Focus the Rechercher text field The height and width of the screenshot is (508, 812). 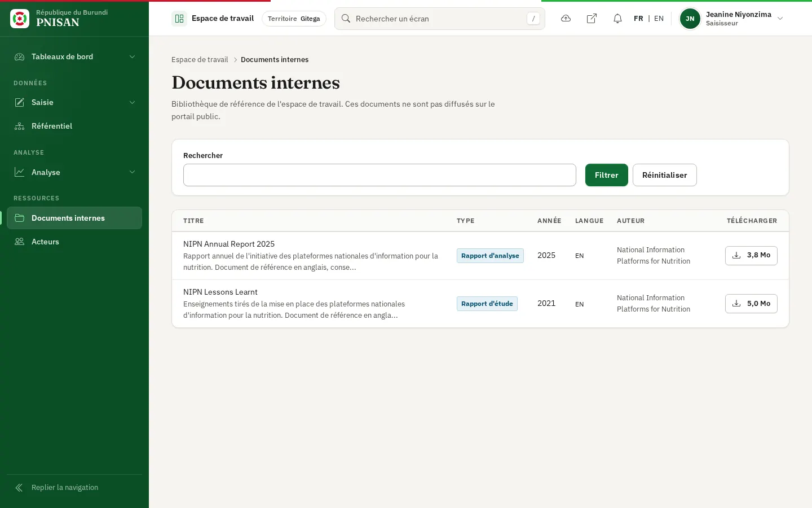379,175
